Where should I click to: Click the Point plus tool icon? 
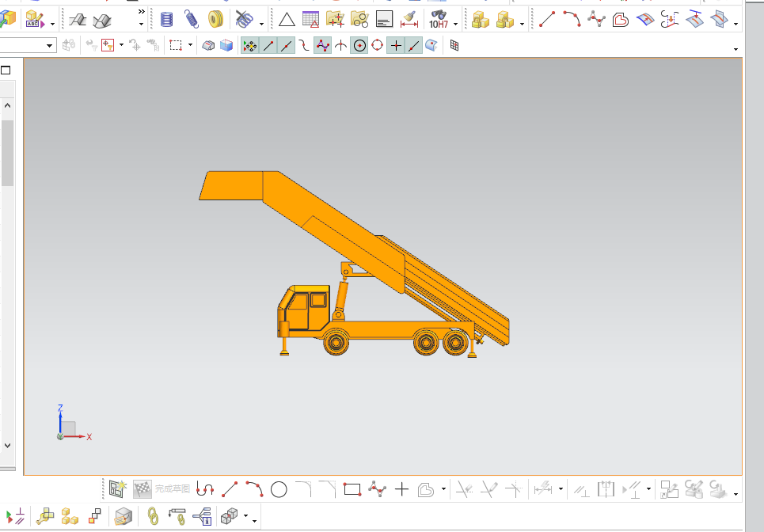click(x=401, y=489)
